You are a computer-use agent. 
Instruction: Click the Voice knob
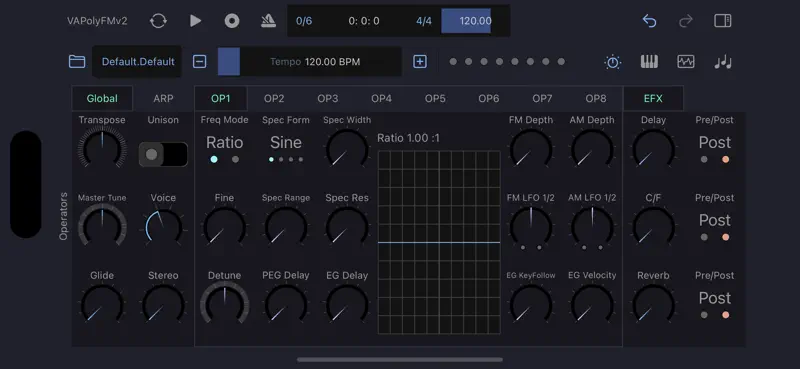163,226
